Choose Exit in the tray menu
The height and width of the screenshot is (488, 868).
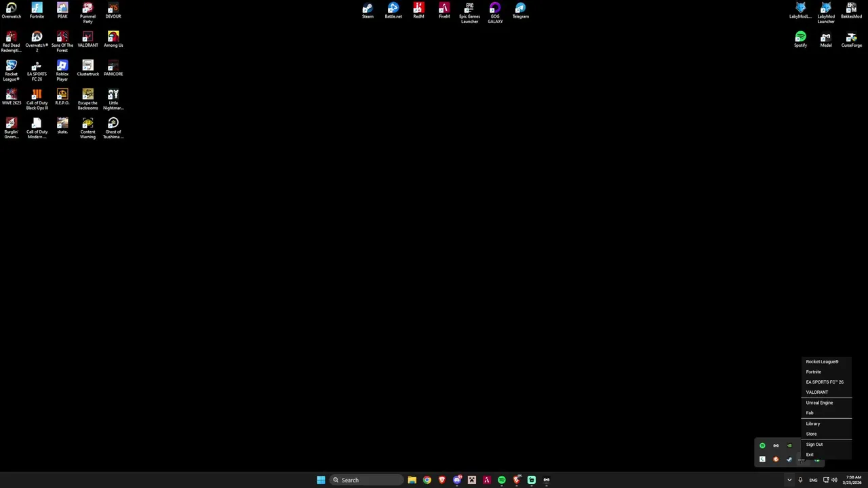[x=827, y=455]
